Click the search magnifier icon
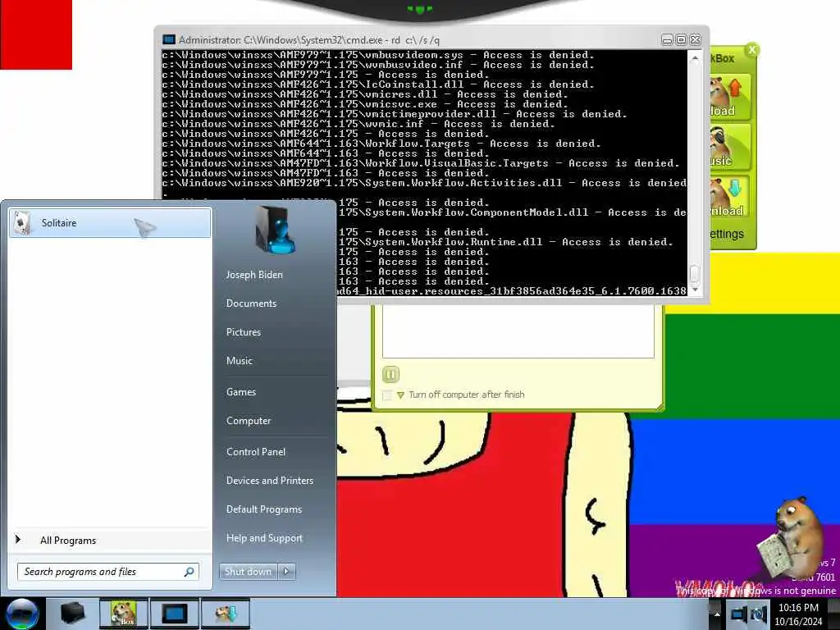 (189, 572)
